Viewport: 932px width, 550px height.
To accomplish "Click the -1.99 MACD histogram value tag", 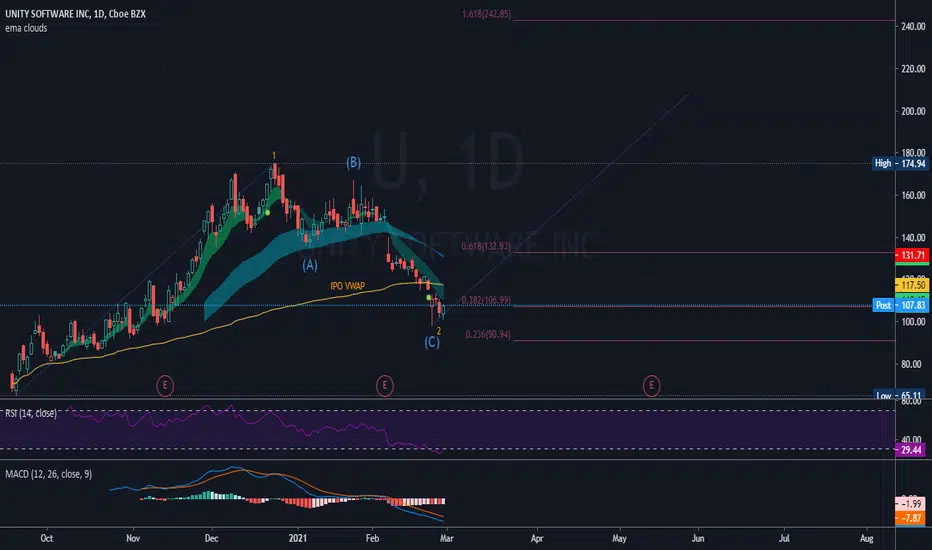I will click(911, 504).
